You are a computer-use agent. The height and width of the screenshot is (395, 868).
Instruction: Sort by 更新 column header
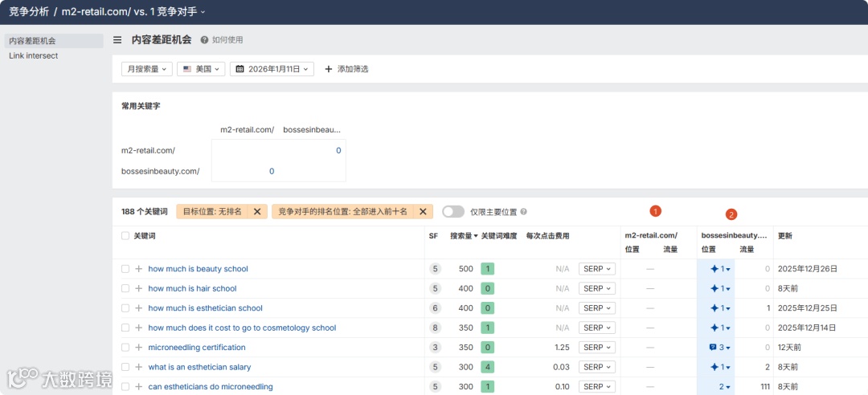(x=785, y=236)
